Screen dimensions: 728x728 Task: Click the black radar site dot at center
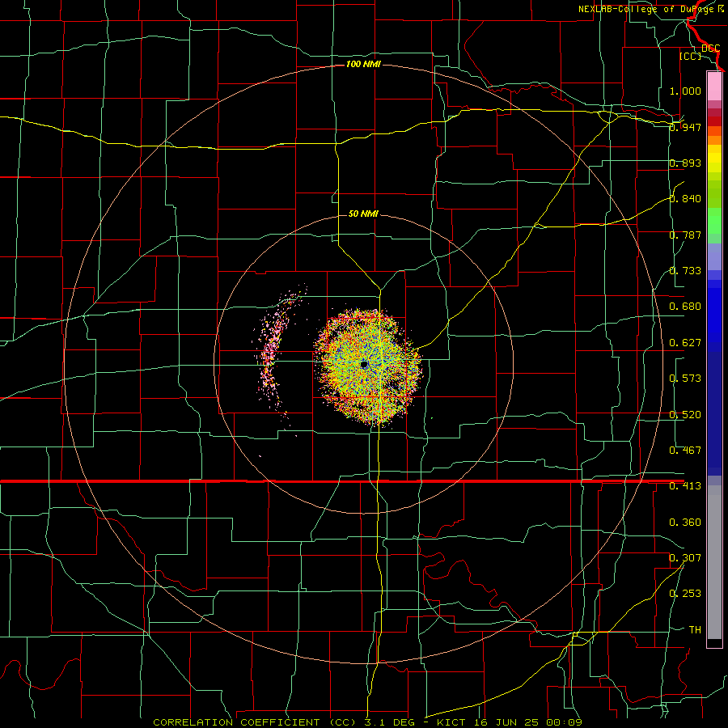tap(364, 365)
